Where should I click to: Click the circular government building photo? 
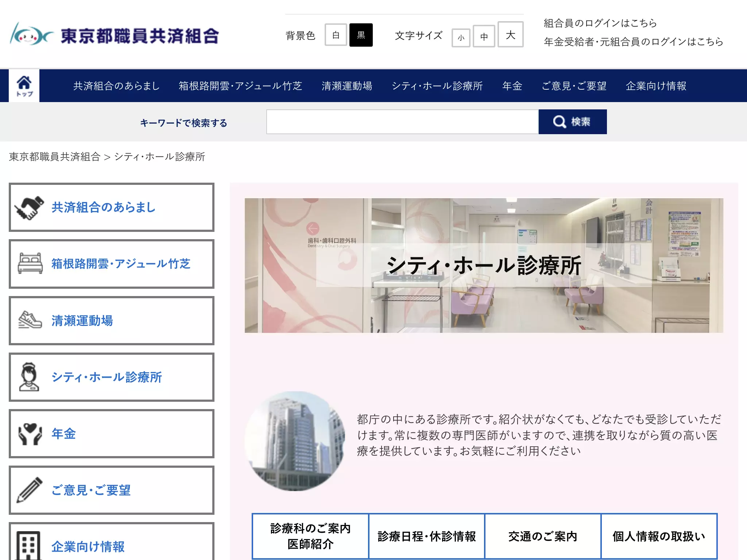tap(295, 441)
